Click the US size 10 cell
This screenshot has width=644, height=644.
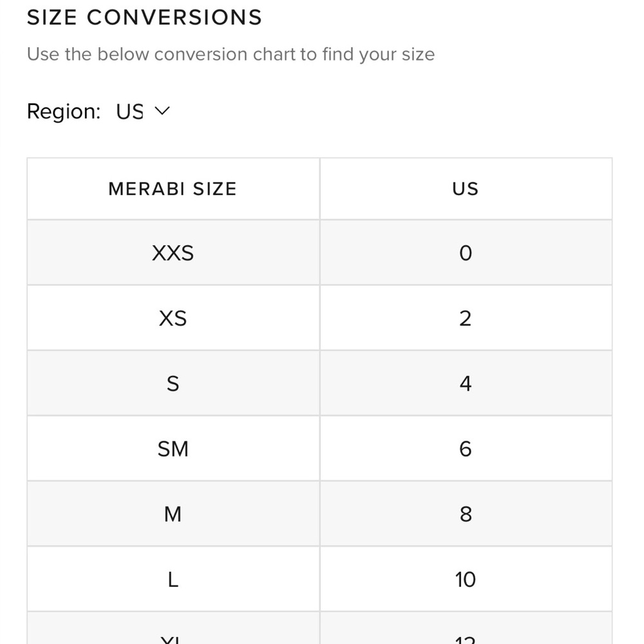click(466, 579)
